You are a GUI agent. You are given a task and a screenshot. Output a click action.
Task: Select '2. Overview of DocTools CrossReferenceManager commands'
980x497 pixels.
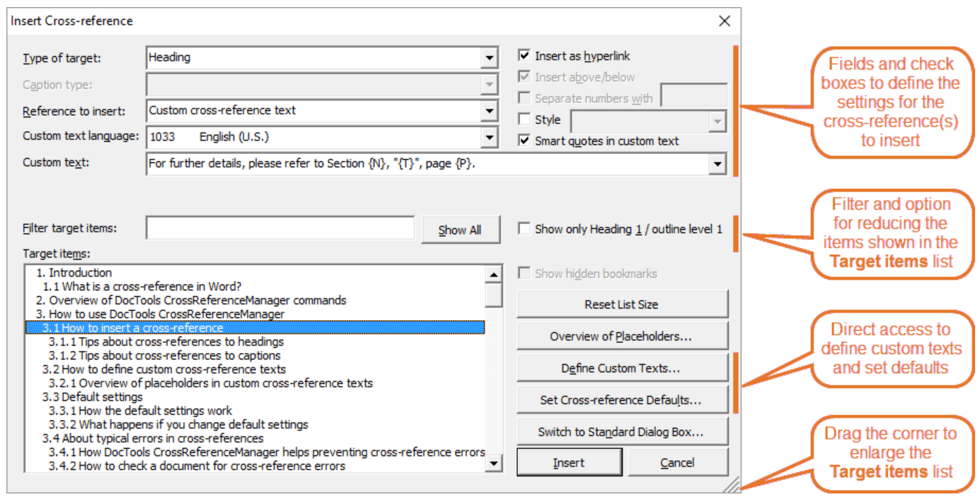(255, 300)
